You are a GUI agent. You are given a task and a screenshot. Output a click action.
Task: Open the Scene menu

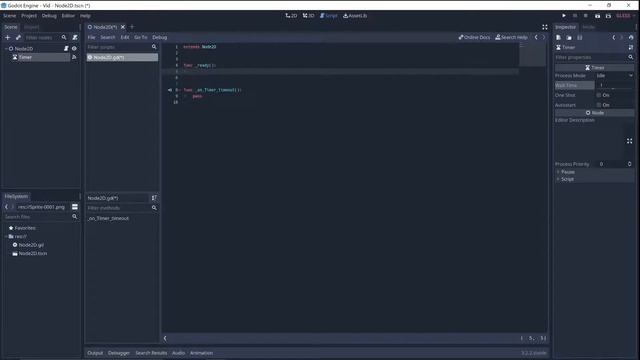(9, 16)
